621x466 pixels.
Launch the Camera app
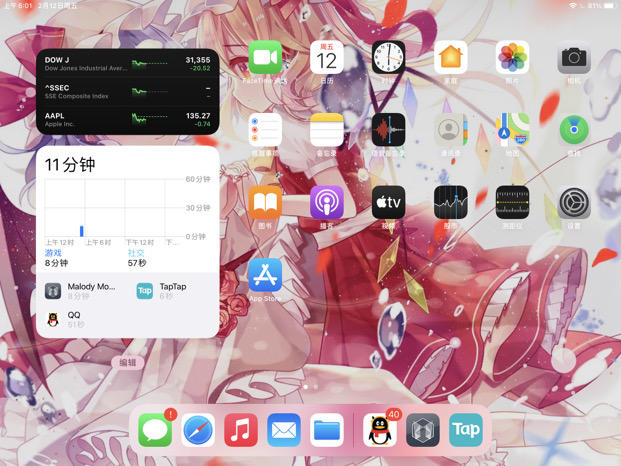(x=574, y=57)
